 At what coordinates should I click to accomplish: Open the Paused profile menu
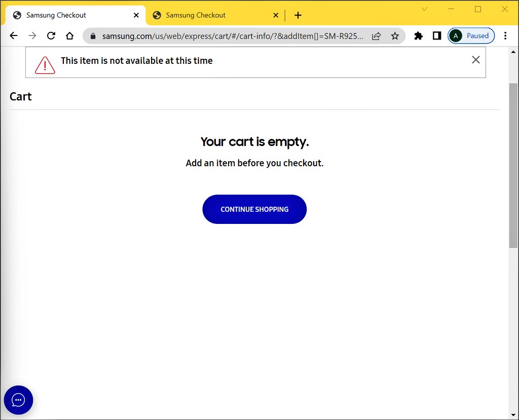471,36
